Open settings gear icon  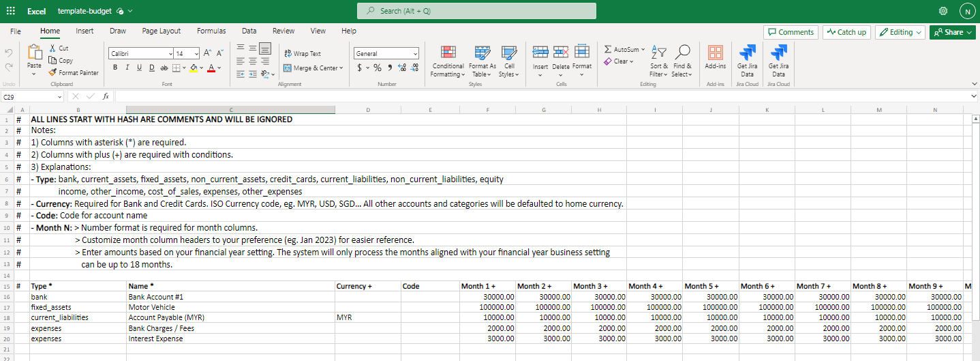[943, 11]
